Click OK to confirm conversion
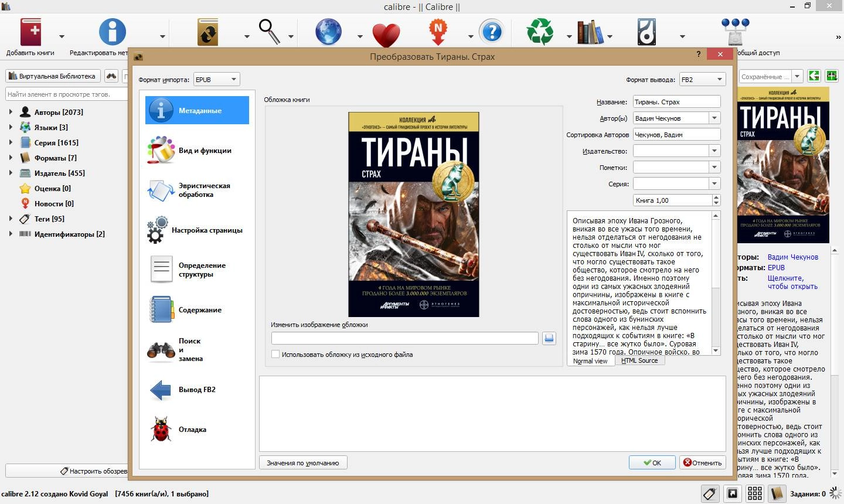 [x=652, y=462]
